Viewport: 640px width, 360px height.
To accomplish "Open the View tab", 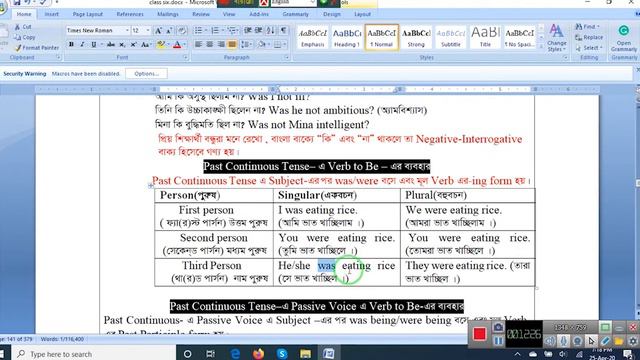I will pos(229,14).
